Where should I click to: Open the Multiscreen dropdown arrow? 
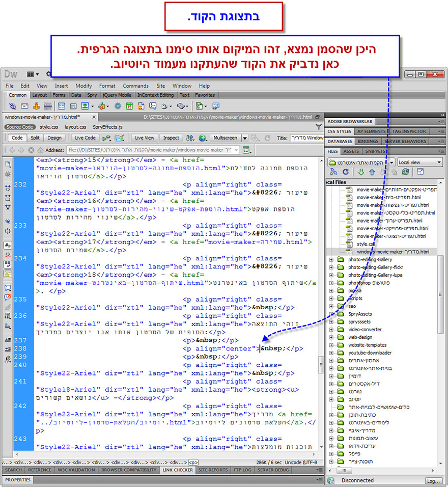click(245, 138)
